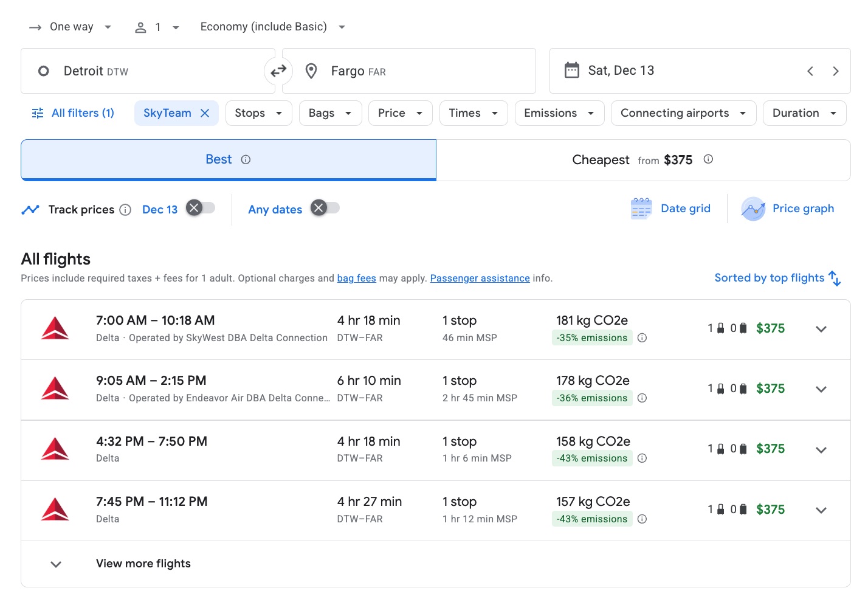868x602 pixels.
Task: Click the Delta logo on the first flight
Action: coord(55,328)
